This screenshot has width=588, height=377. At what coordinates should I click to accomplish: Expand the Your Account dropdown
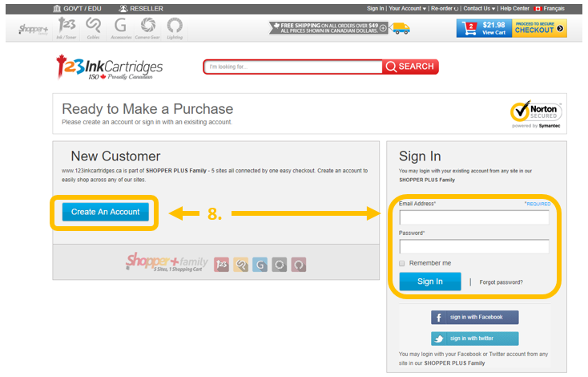pos(407,9)
